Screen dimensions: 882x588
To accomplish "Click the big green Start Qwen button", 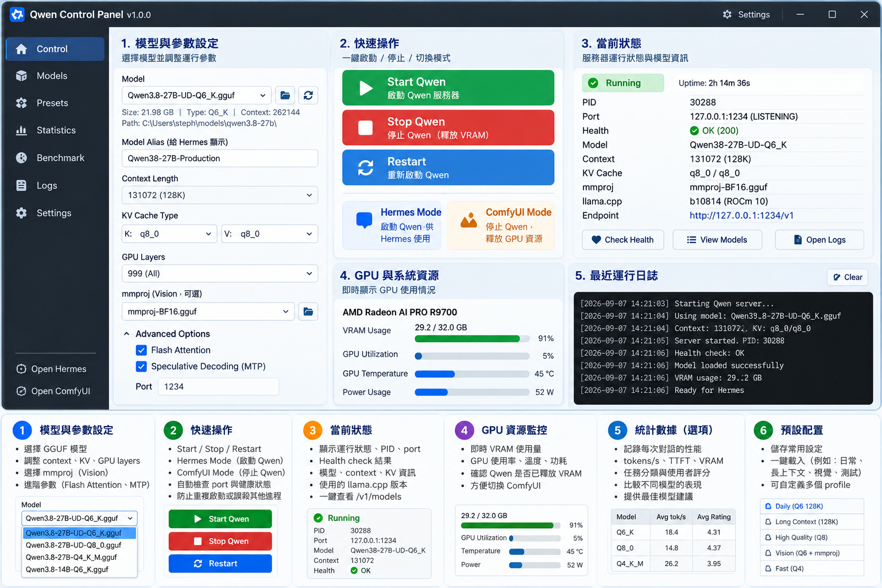I will (448, 88).
